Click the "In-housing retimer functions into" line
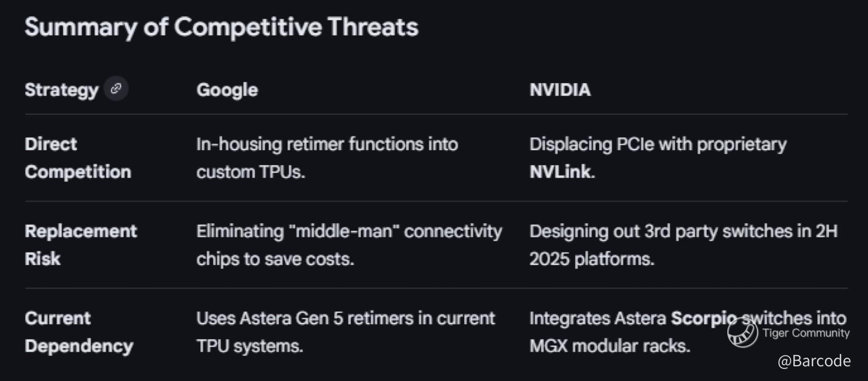868x381 pixels. [327, 144]
